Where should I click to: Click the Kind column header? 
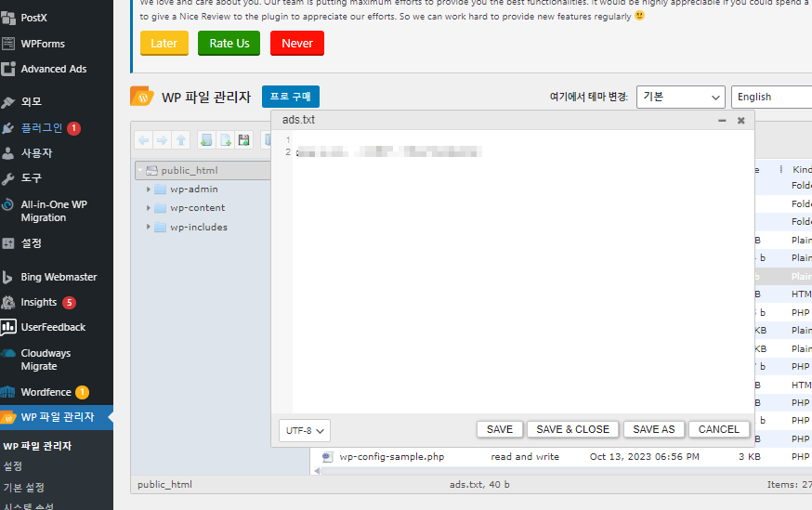(802, 169)
